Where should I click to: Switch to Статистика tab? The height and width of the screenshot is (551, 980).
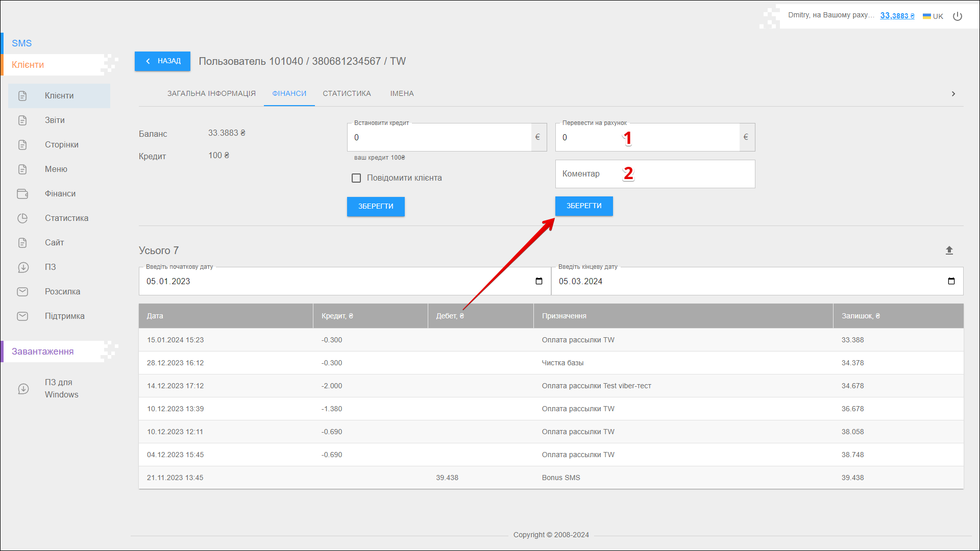347,93
